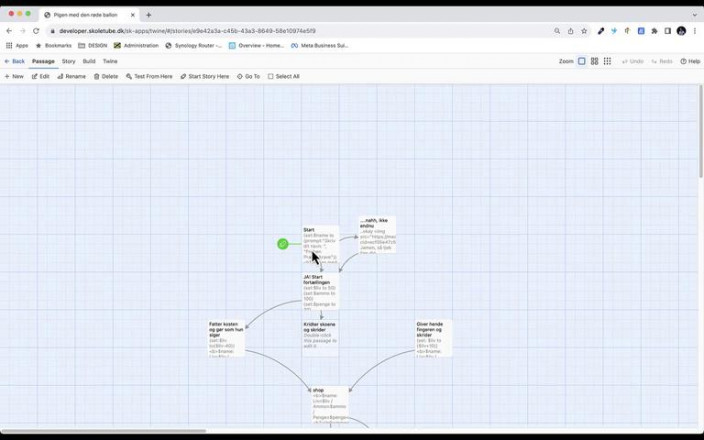This screenshot has width=704, height=440.
Task: Delete the selected passage
Action: (106, 76)
